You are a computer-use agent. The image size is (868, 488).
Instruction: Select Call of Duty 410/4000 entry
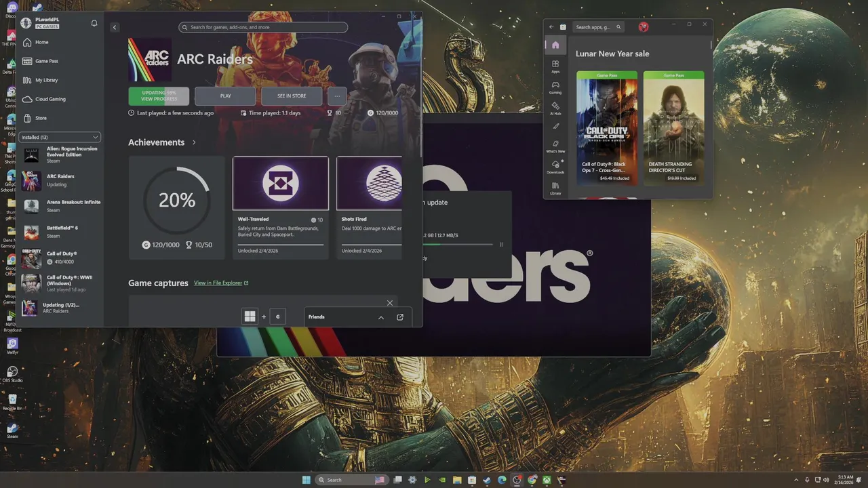tap(60, 258)
